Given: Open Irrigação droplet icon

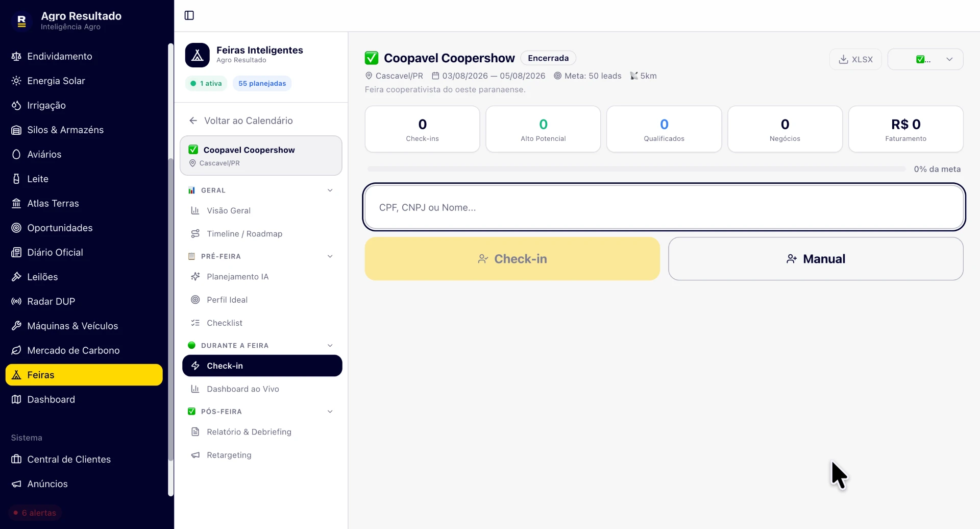Looking at the screenshot, I should click(x=16, y=105).
